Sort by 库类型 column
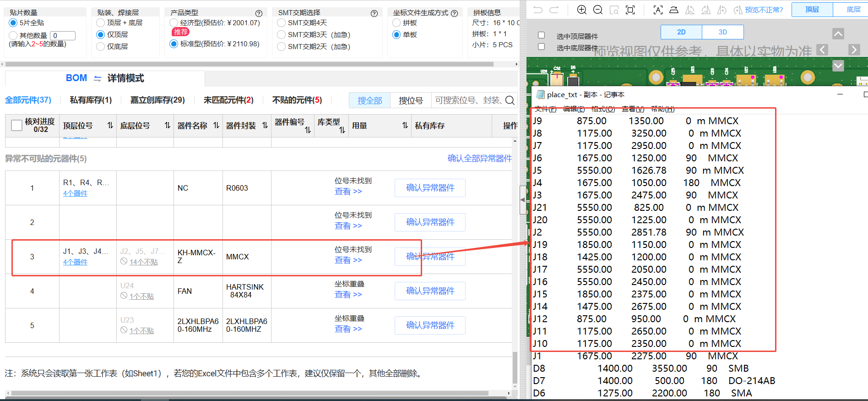Viewport: 868px width, 401px height. tap(342, 130)
